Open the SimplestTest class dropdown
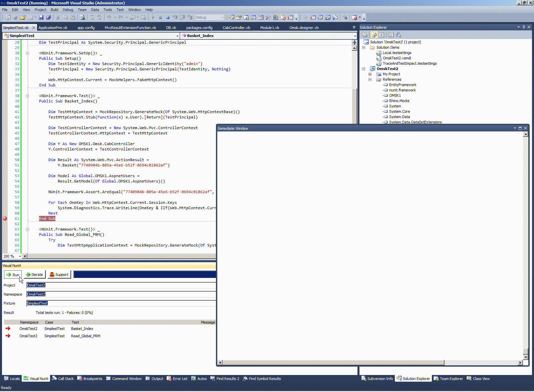The width and height of the screenshot is (534, 392). [177, 36]
